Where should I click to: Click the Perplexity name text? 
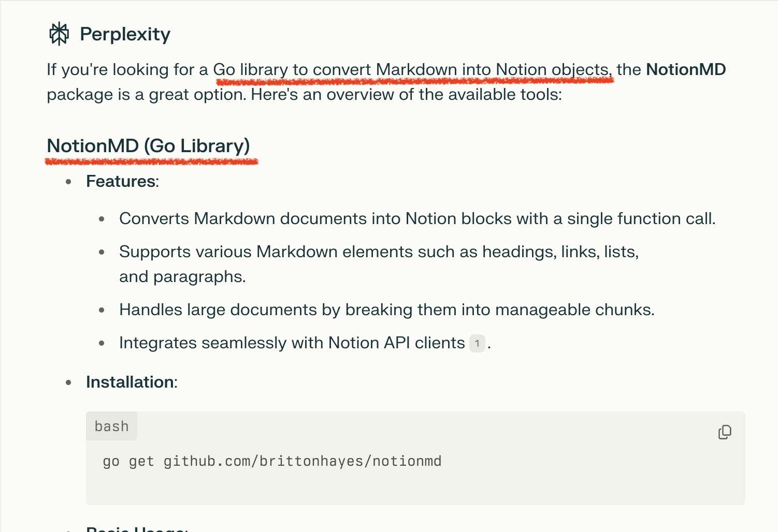coord(125,34)
